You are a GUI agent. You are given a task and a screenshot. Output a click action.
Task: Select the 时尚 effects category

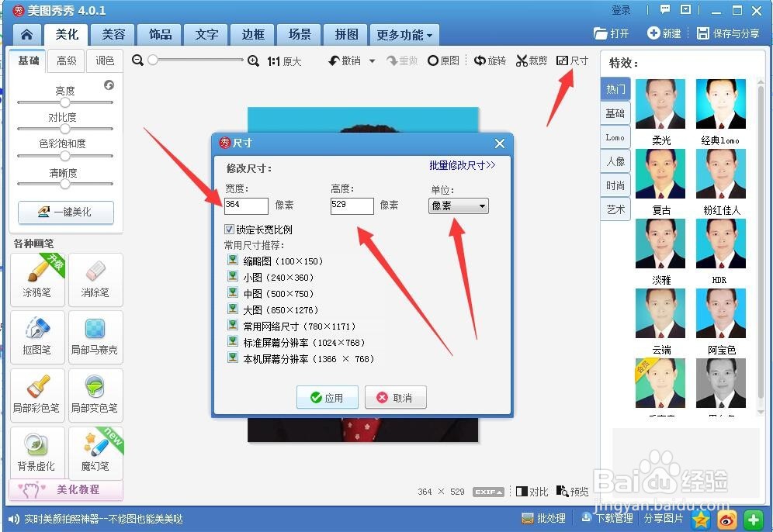tap(615, 185)
